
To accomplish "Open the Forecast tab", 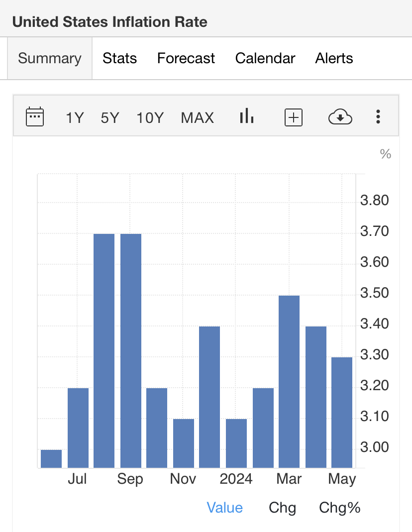I will pos(186,58).
